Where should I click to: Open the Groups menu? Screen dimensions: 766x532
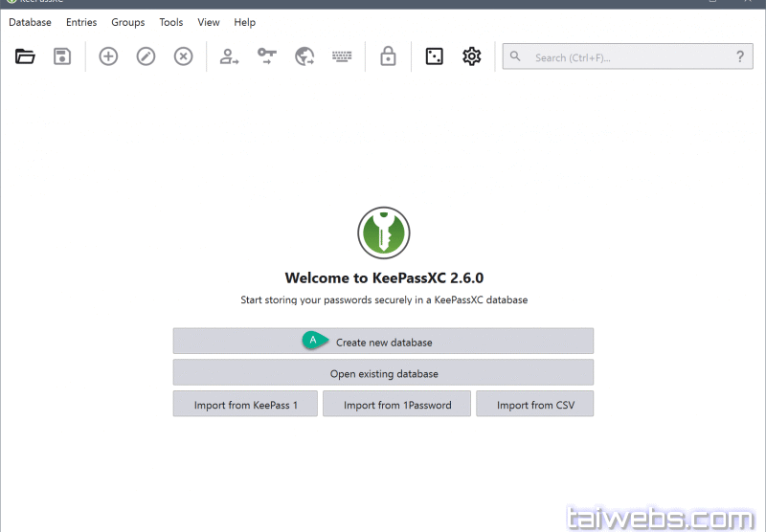pyautogui.click(x=128, y=22)
